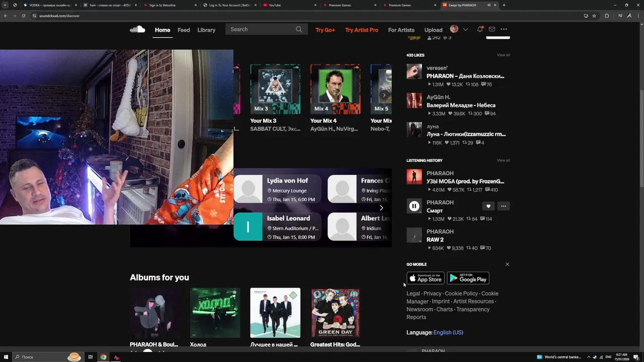Click the Google Play badge
The image size is (644, 362).
pos(468,278)
